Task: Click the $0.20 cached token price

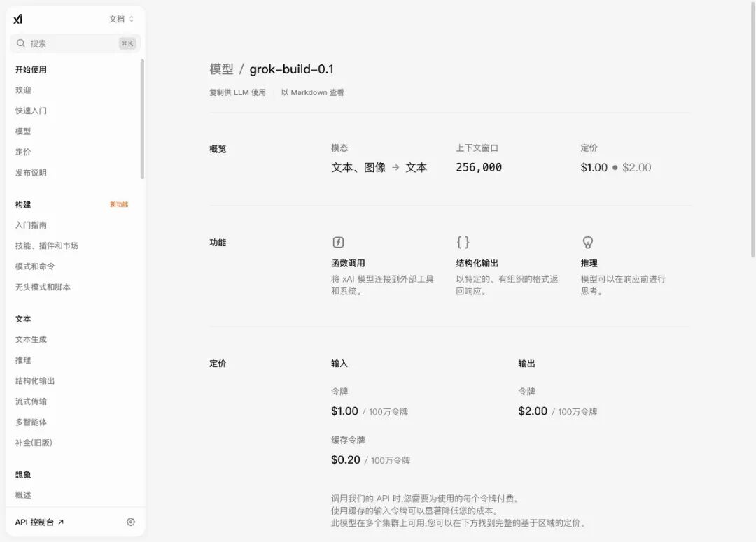Action: pyautogui.click(x=346, y=459)
